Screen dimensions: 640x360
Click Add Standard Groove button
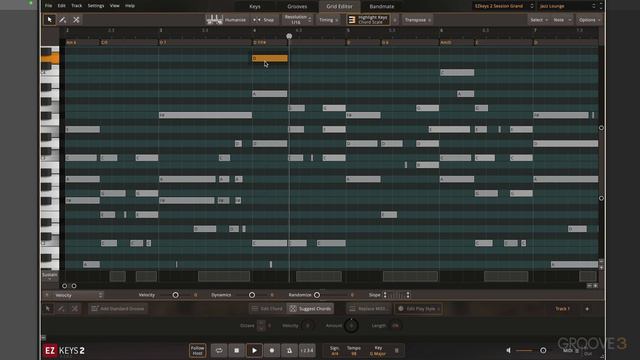coord(118,309)
